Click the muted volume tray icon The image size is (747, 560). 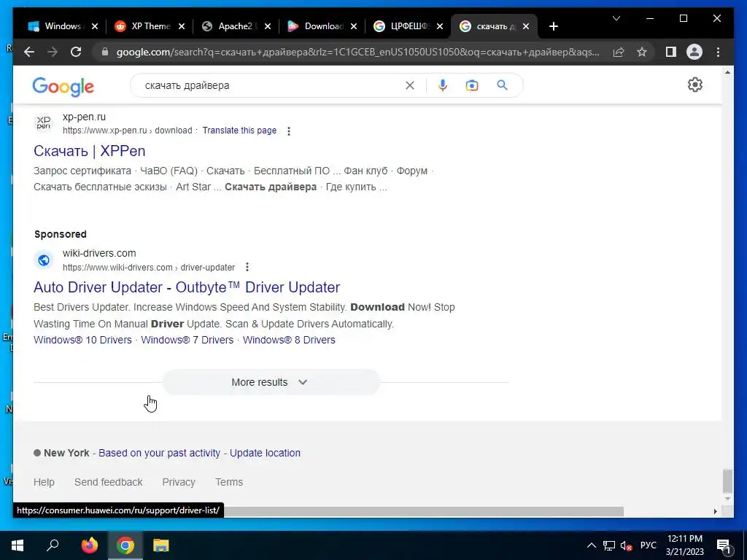[626, 545]
